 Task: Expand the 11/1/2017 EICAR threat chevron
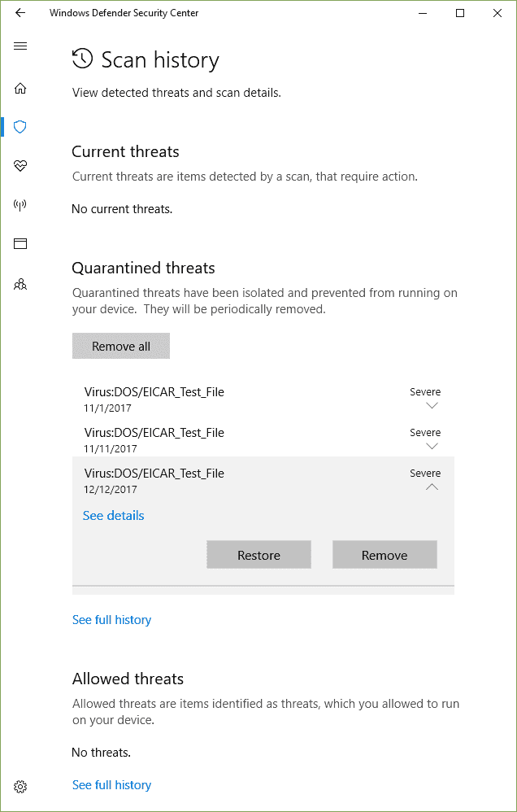tap(432, 405)
